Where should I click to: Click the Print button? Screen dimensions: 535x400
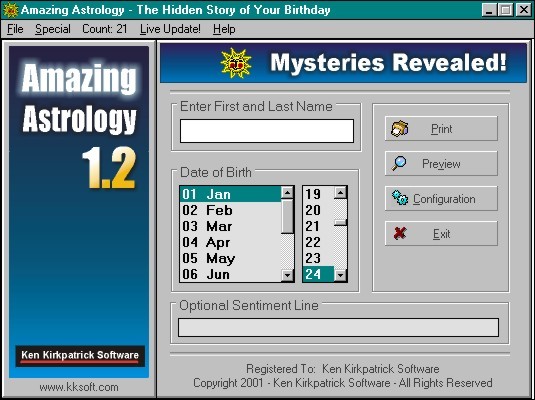point(441,129)
